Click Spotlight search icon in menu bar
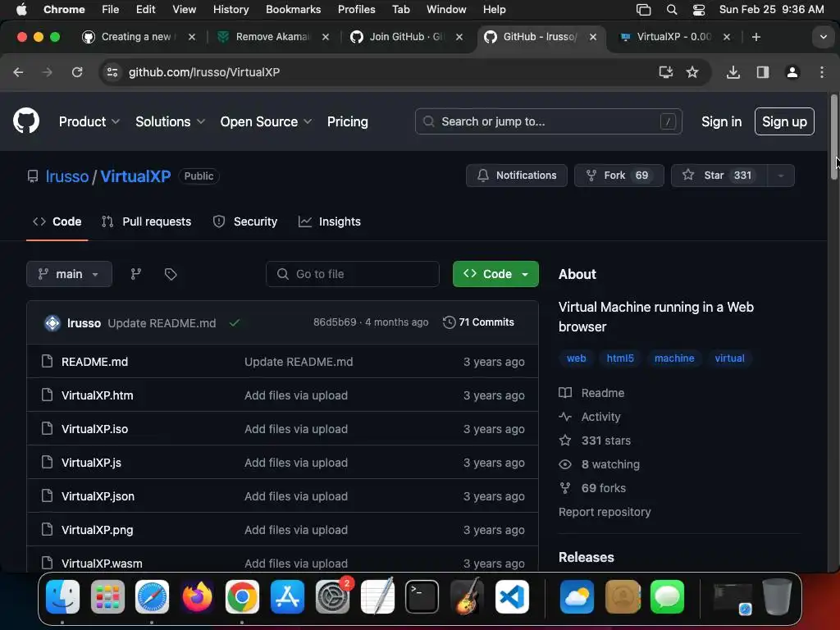The image size is (840, 630). 671,10
